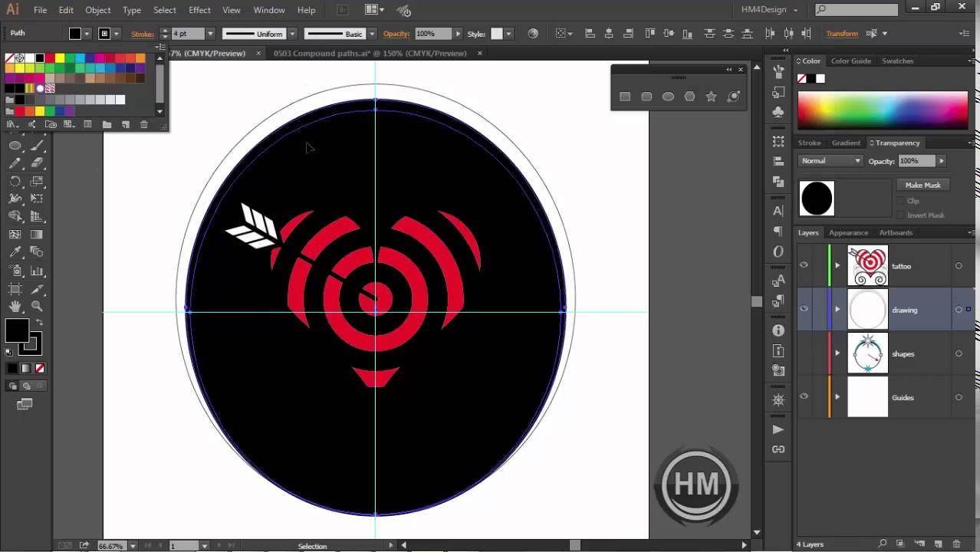Hide the drawing layer
Image resolution: width=980 pixels, height=552 pixels.
click(x=804, y=309)
